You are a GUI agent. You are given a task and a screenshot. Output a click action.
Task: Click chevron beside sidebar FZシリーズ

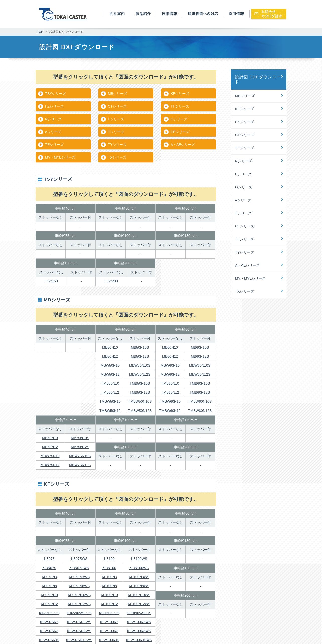282,121
